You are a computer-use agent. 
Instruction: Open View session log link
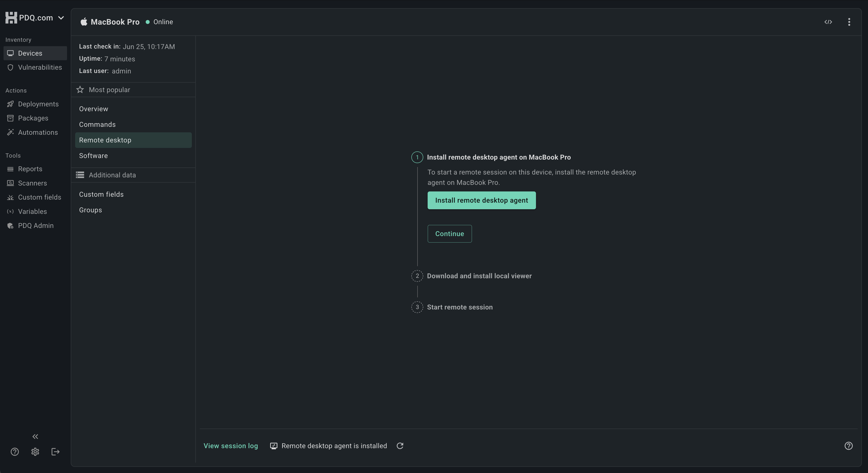click(x=231, y=446)
